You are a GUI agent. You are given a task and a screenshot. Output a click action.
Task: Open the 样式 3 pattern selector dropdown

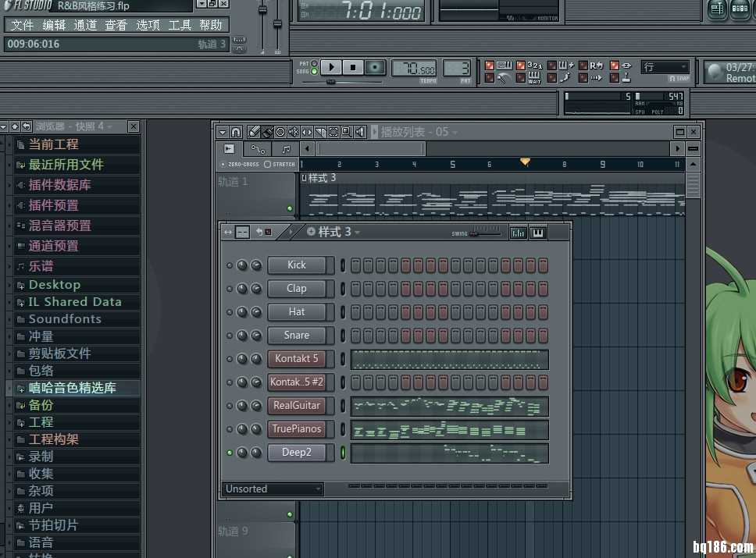point(333,232)
